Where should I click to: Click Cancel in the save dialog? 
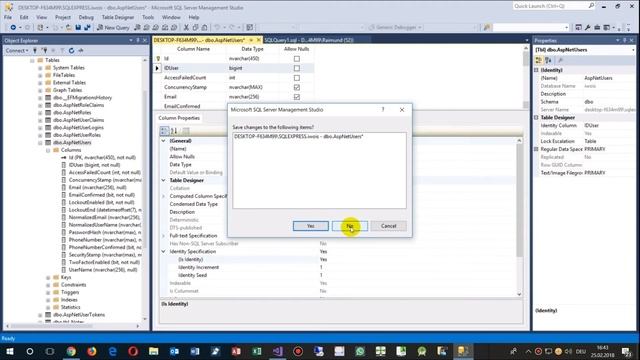[389, 226]
